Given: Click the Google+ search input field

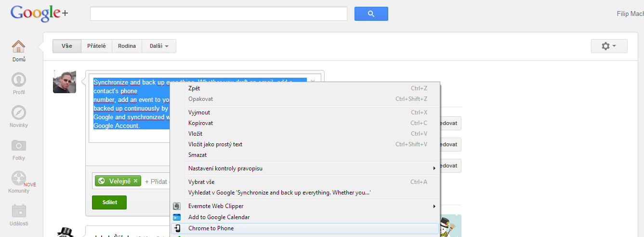Looking at the screenshot, I should click(x=219, y=14).
